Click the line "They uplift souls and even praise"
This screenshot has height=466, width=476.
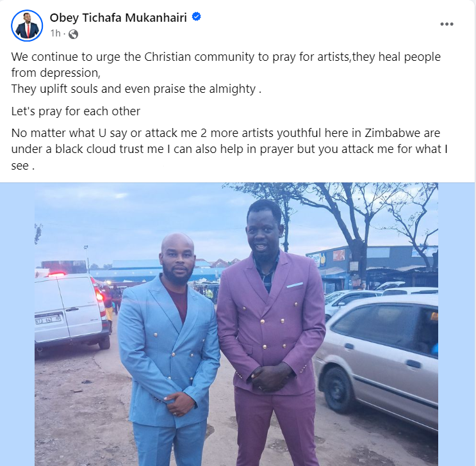136,89
